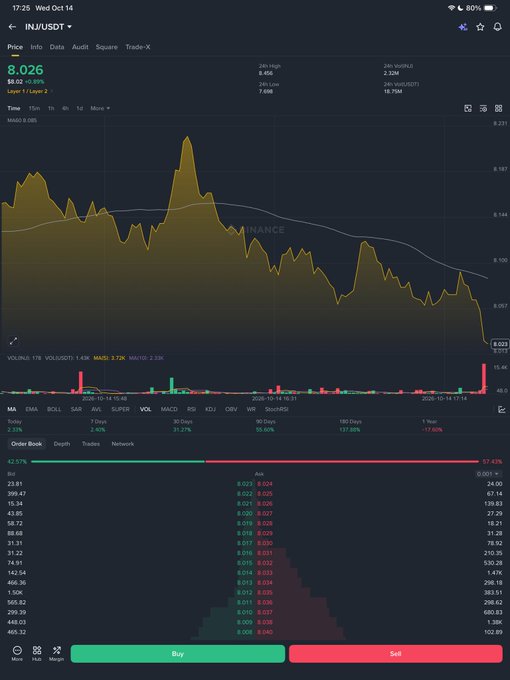Open the INJ/USDT pair selector dropdown
Viewport: 510px width, 680px height.
click(48, 27)
